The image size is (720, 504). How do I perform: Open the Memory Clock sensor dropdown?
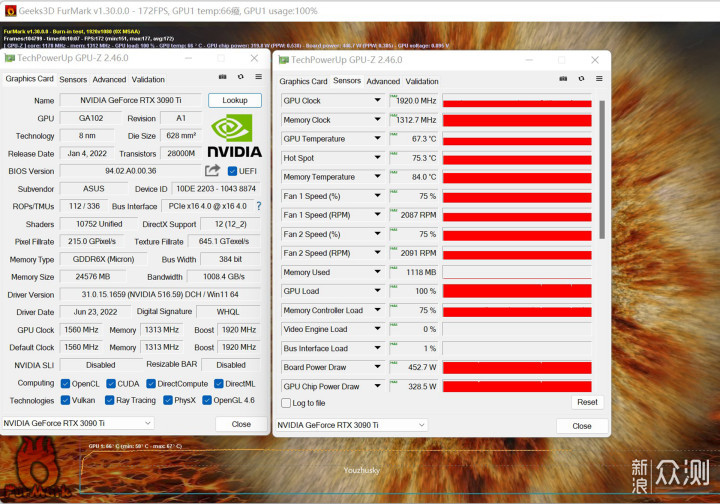click(x=377, y=119)
